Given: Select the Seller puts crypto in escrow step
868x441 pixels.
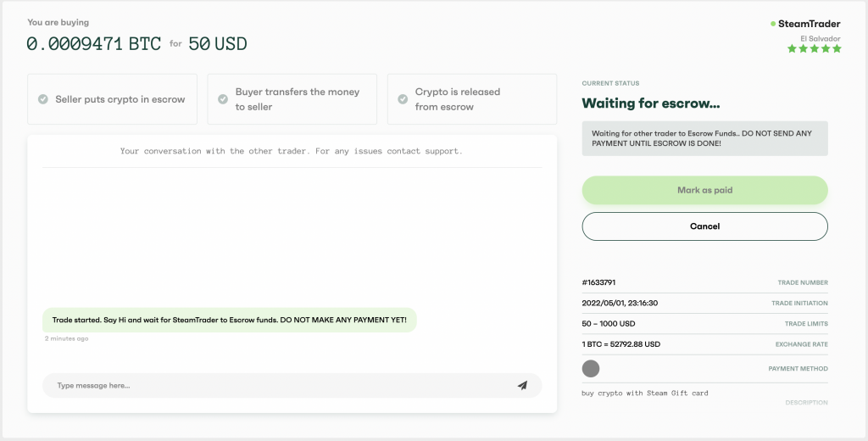Looking at the screenshot, I should point(113,99).
